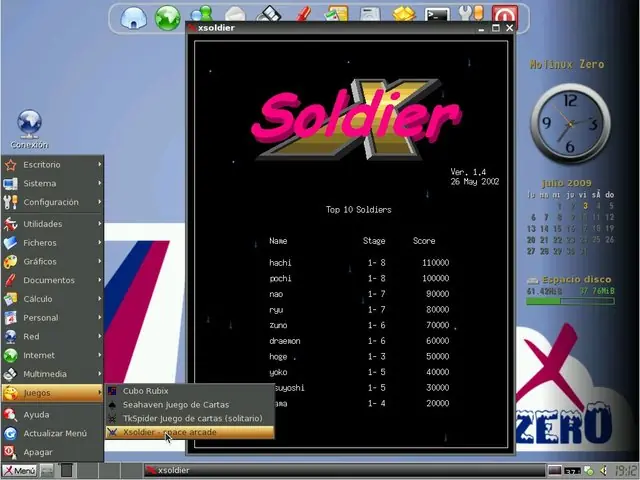
Task: Launch the green globe browser in dock
Action: pos(167,18)
